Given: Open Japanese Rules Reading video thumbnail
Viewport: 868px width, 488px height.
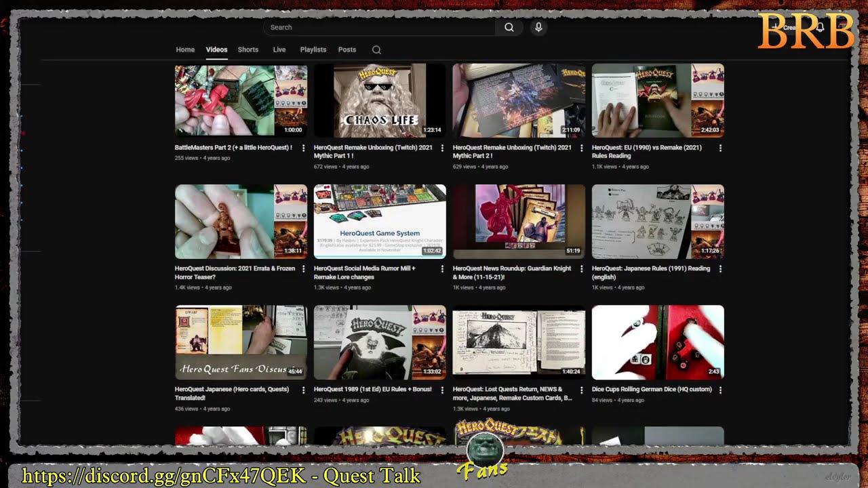Looking at the screenshot, I should pos(658,222).
